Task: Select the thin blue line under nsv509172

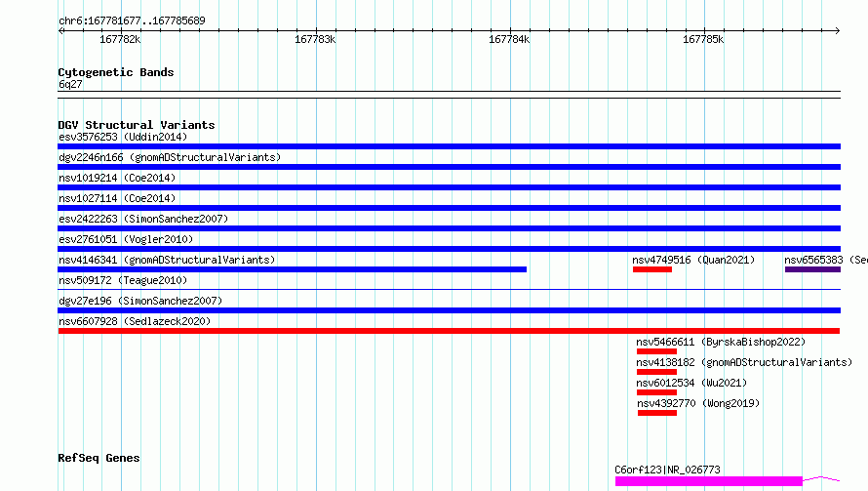Action: point(449,289)
